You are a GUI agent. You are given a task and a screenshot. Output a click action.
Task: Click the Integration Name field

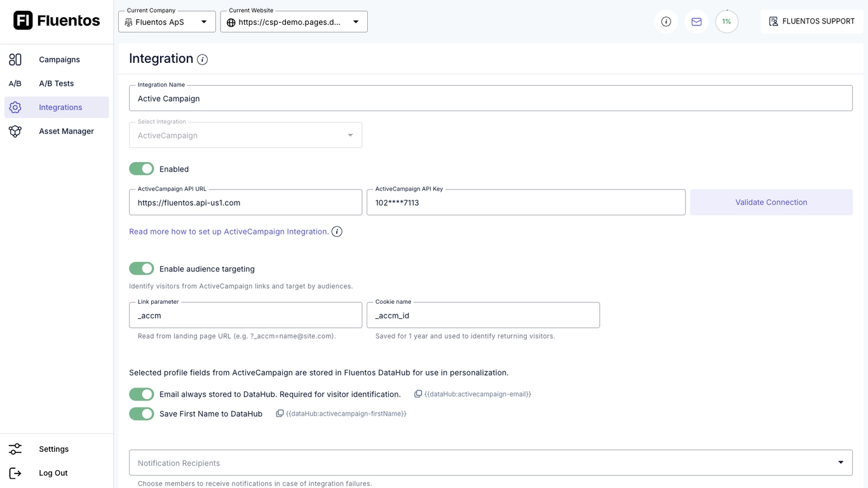click(x=491, y=98)
